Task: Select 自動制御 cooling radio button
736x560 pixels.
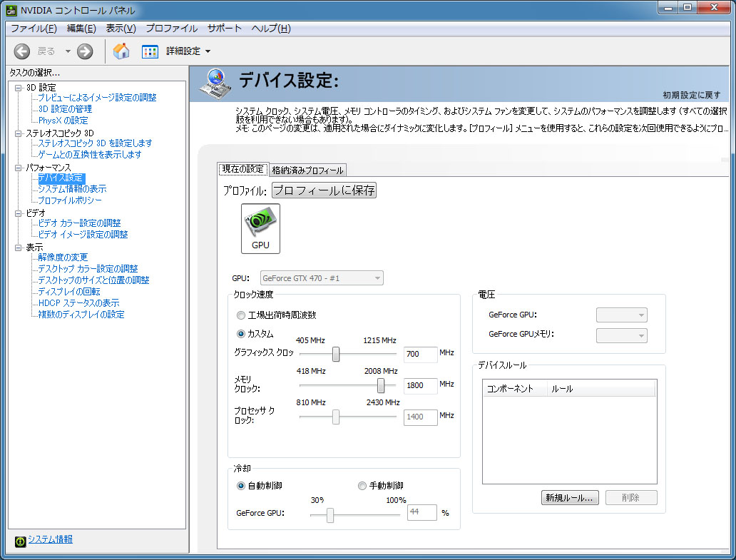Action: 241,486
